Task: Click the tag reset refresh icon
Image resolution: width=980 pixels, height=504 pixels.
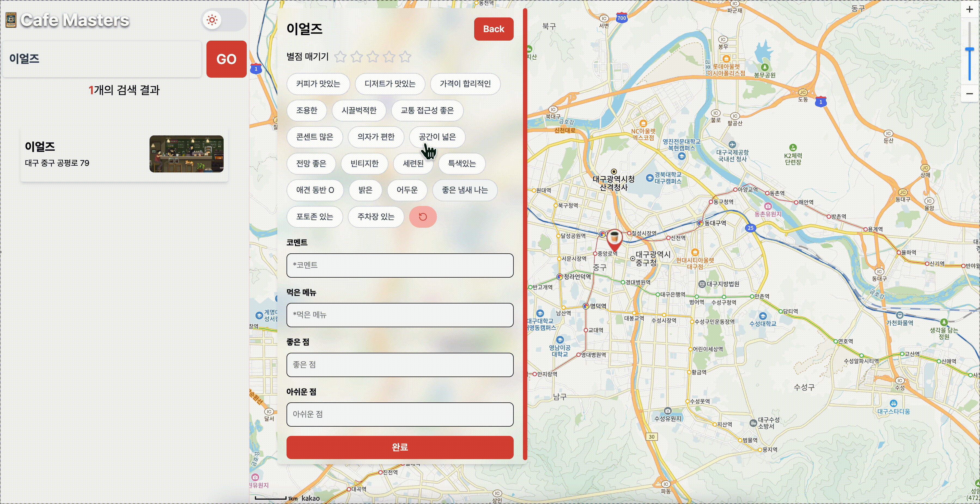Action: [423, 217]
